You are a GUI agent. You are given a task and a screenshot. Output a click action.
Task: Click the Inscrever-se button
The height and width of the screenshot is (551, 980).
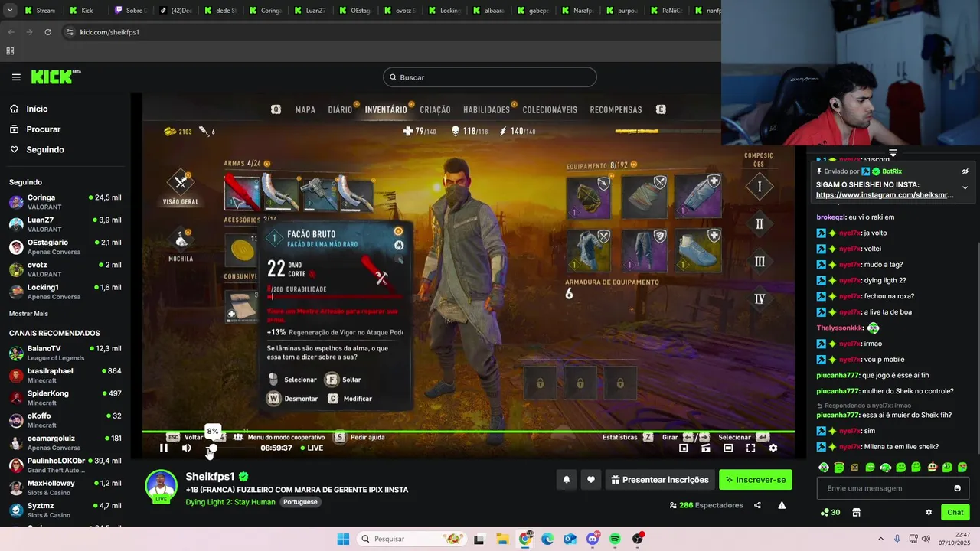tap(755, 480)
